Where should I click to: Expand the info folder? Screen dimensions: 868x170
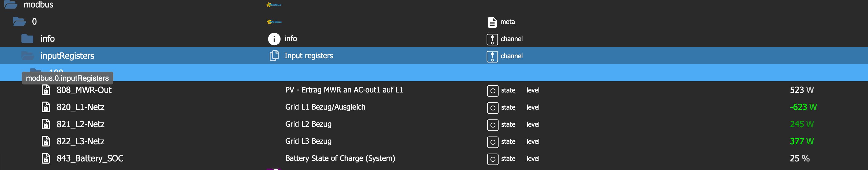click(x=27, y=39)
